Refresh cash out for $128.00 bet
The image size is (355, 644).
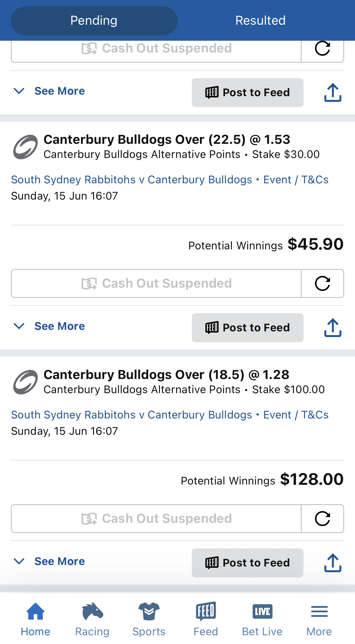(322, 519)
